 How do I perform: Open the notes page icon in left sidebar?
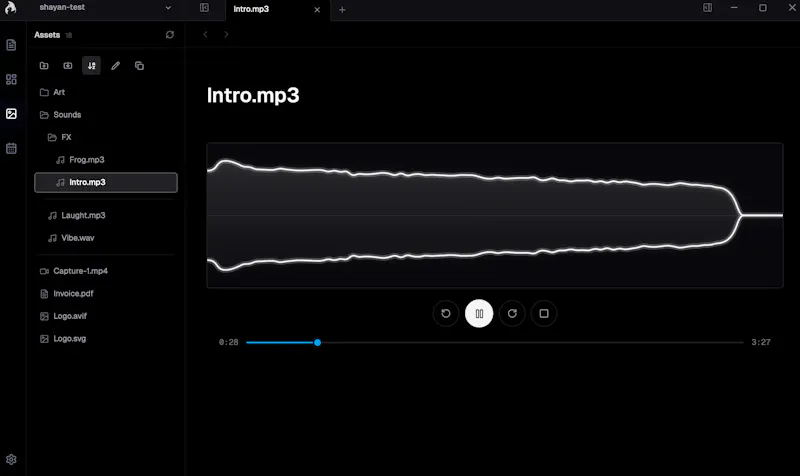coord(11,45)
